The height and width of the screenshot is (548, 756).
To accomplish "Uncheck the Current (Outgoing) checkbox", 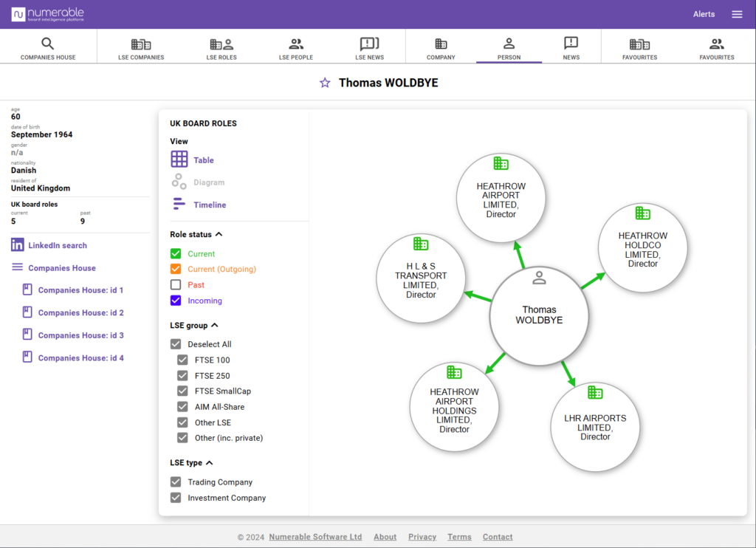I will 176,269.
